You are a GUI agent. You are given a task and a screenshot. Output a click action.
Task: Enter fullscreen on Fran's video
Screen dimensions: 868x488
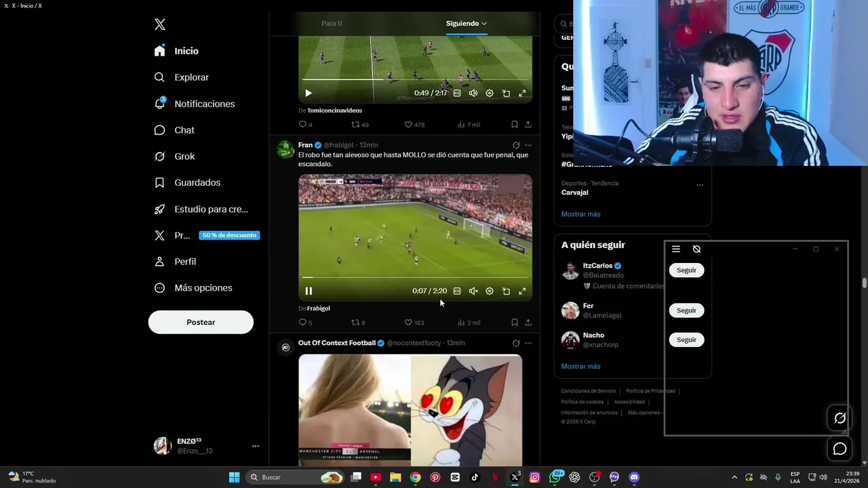tap(522, 291)
